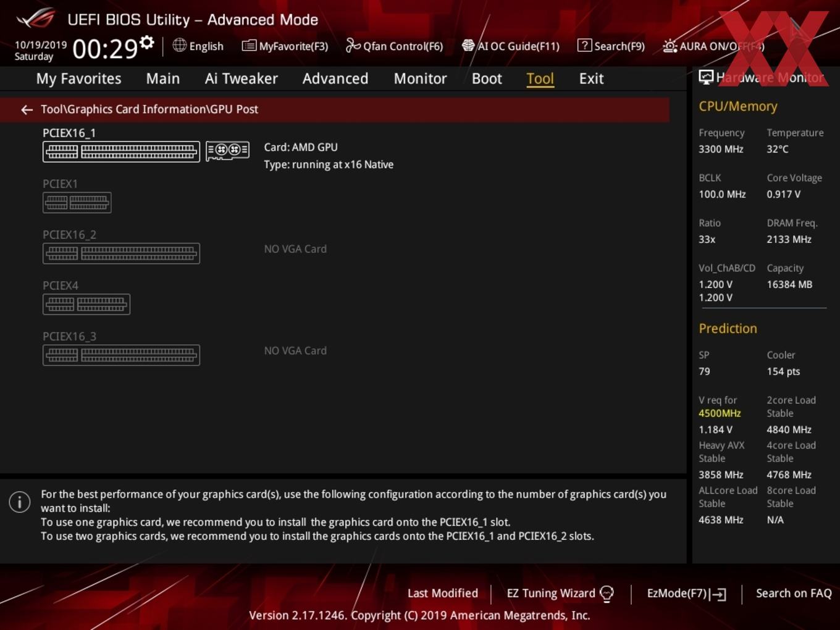The image size is (840, 630).
Task: Click the Cooler value 154 pts
Action: [783, 371]
